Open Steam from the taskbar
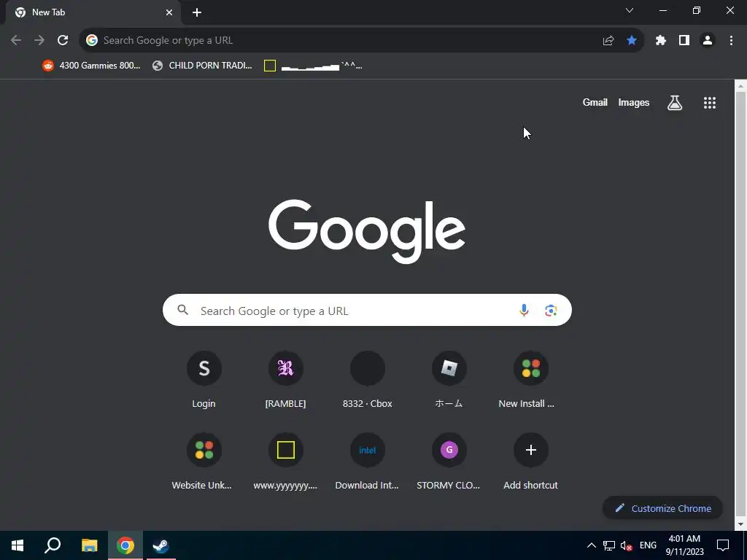This screenshot has width=747, height=560. 160,545
